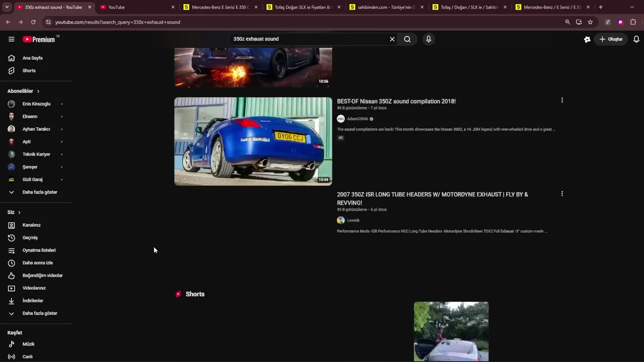Expand the Siz section chevron
The image size is (644, 362).
click(x=19, y=213)
